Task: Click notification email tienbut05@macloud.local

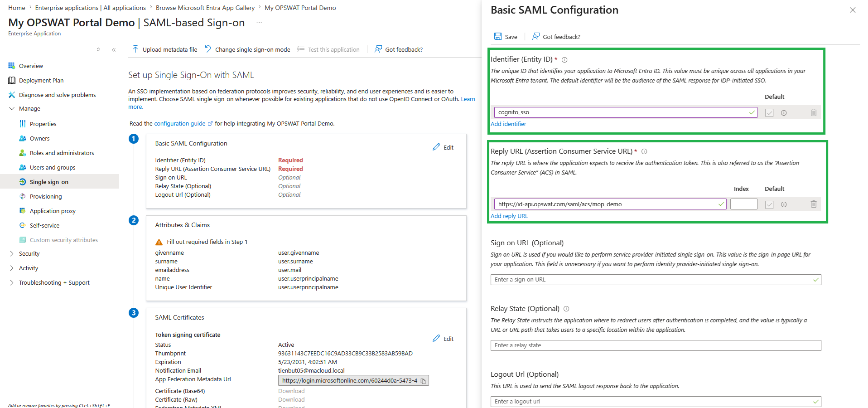Action: [311, 371]
